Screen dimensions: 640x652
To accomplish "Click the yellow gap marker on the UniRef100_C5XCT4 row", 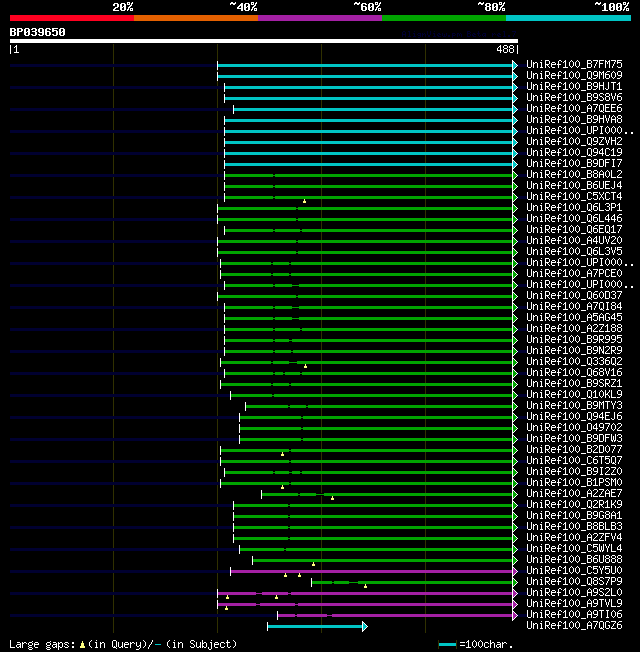I will tap(304, 201).
